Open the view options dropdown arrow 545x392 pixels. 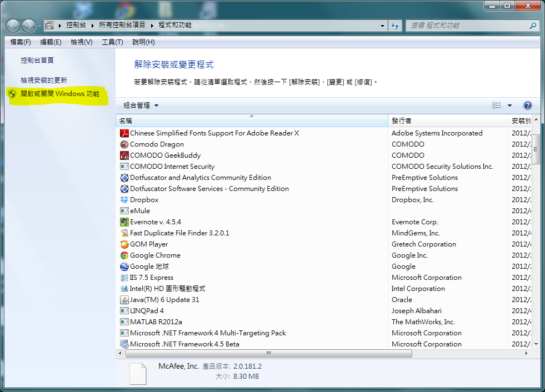[509, 105]
